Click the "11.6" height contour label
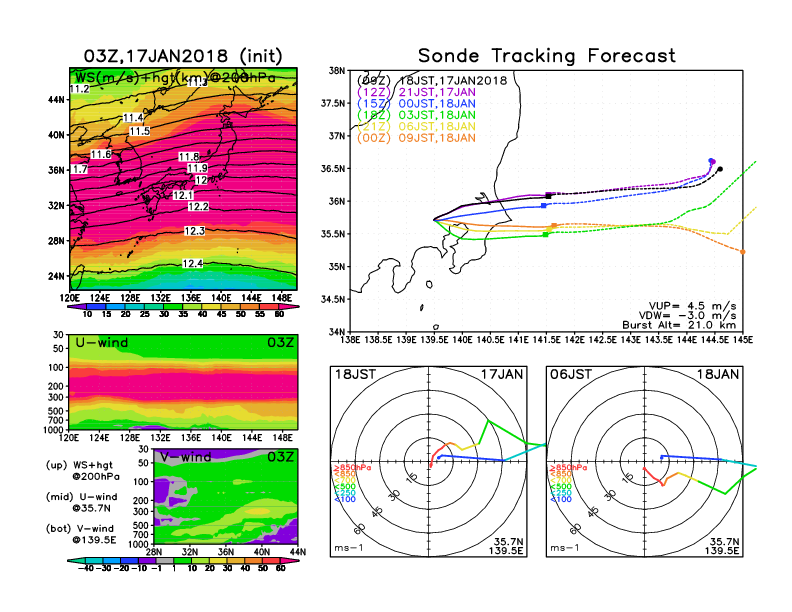 click(101, 155)
